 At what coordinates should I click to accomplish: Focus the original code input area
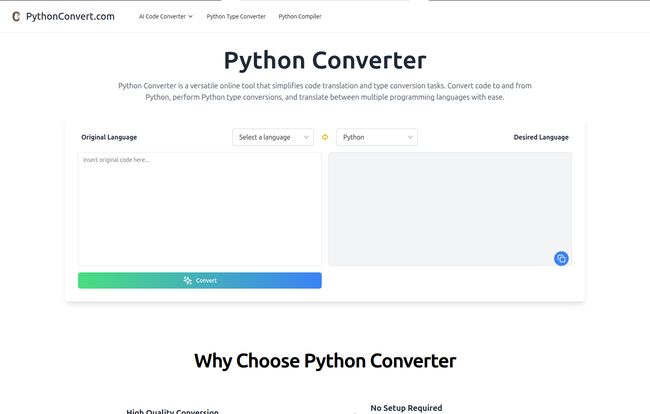pos(200,209)
